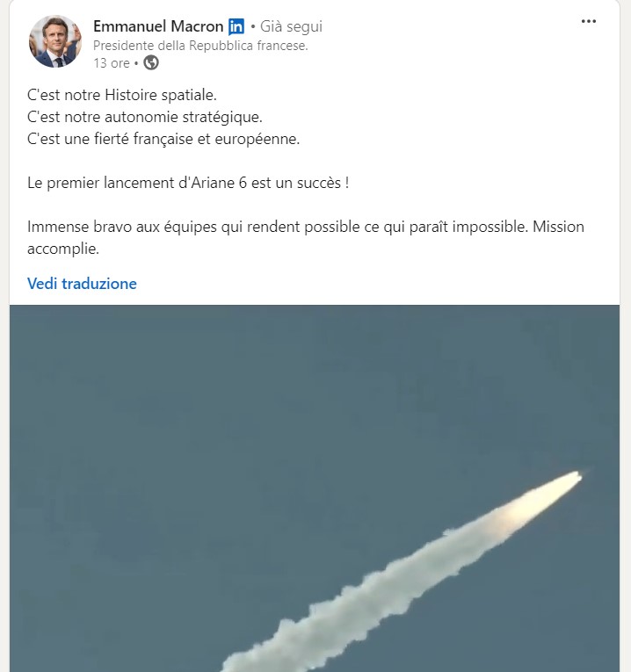
Task: Click the word "accomplie." ending the post
Action: [x=63, y=249]
